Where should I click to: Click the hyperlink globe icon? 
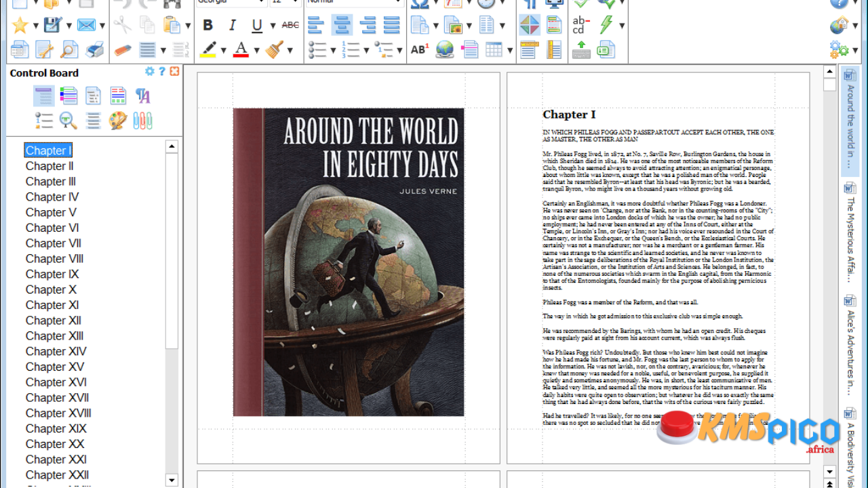tap(445, 49)
